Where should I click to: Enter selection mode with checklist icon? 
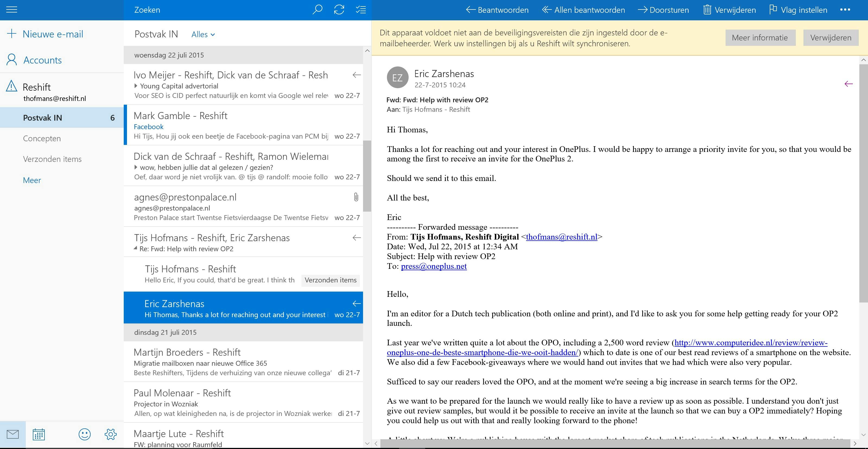(x=361, y=10)
